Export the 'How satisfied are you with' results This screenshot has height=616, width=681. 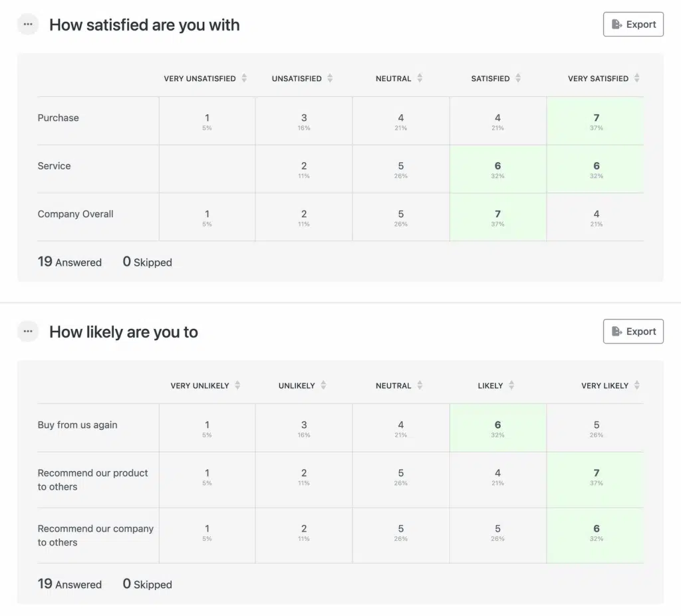(x=633, y=25)
